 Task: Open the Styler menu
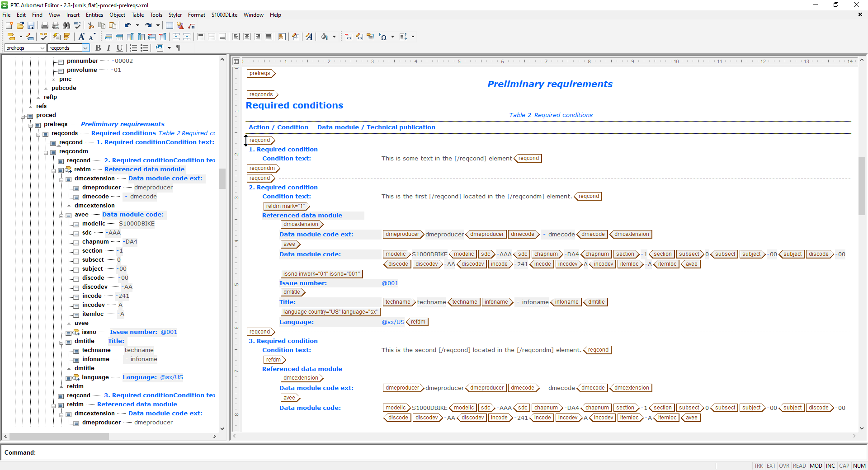coord(175,15)
